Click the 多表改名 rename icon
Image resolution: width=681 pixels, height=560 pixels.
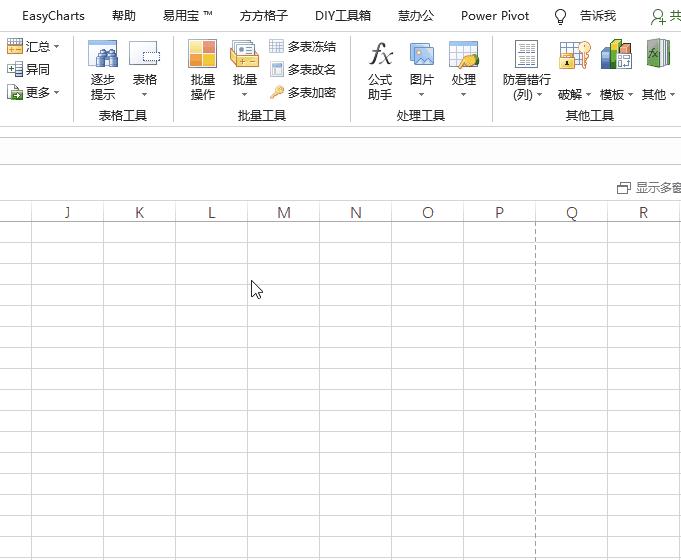click(276, 69)
